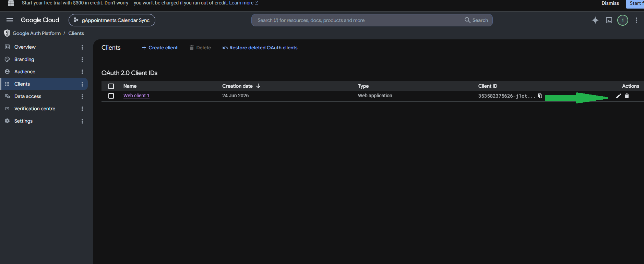
Task: Click Create client button
Action: tap(160, 48)
